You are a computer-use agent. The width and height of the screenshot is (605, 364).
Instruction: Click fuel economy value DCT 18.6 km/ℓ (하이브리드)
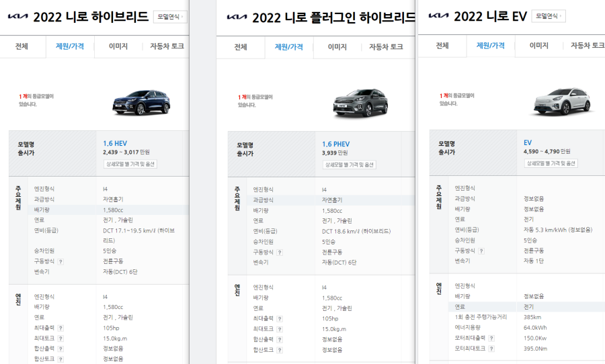(356, 231)
